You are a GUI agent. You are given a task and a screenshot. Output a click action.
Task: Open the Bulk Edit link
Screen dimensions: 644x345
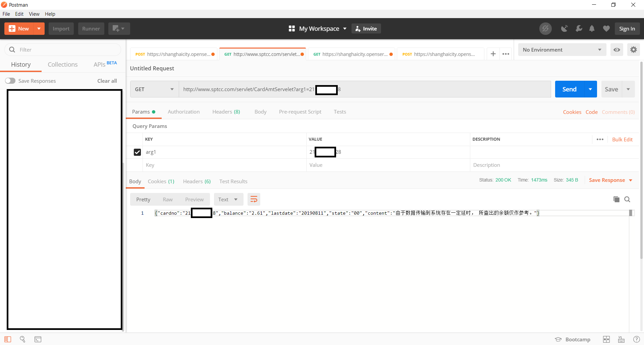coord(623,140)
